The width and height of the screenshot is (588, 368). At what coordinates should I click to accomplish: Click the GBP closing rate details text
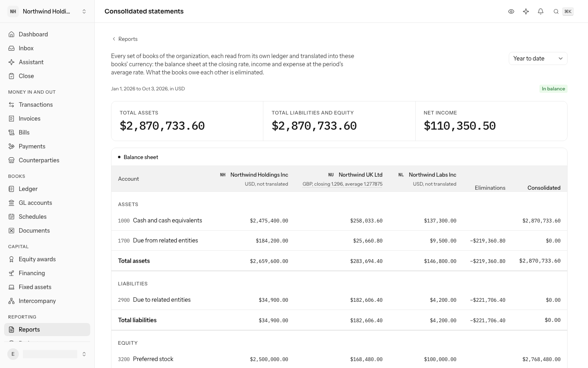342,184
